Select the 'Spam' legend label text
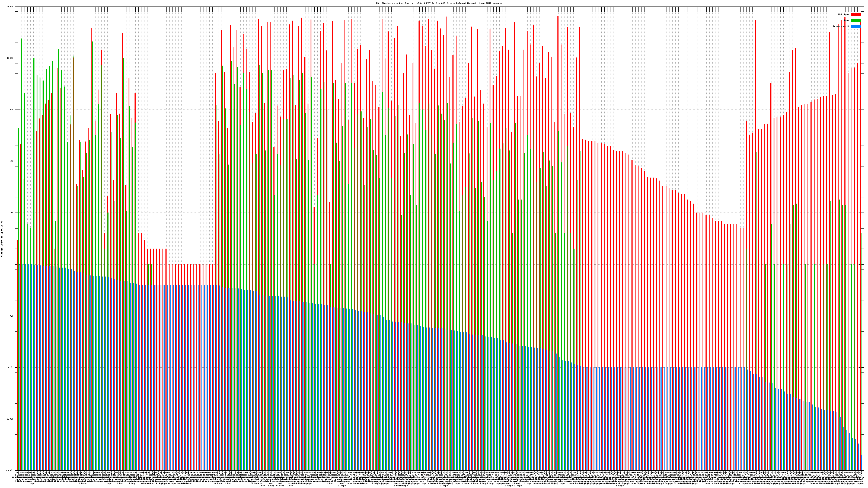This screenshot has height=488, width=868. coord(846,21)
